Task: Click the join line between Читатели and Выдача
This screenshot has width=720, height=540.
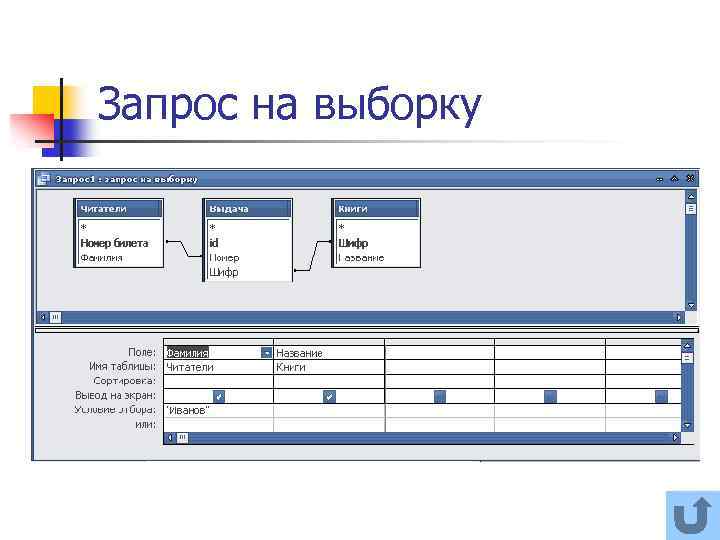Action: 185,248
